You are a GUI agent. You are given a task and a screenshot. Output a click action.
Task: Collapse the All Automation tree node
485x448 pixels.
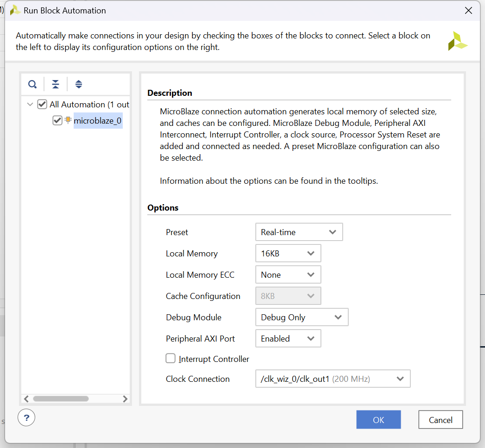pyautogui.click(x=30, y=104)
